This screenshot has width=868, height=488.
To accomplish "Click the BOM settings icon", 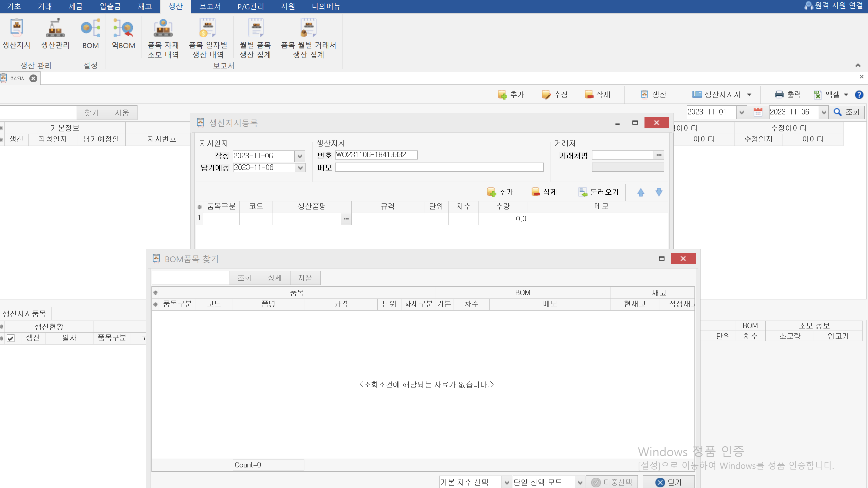I will tap(91, 34).
